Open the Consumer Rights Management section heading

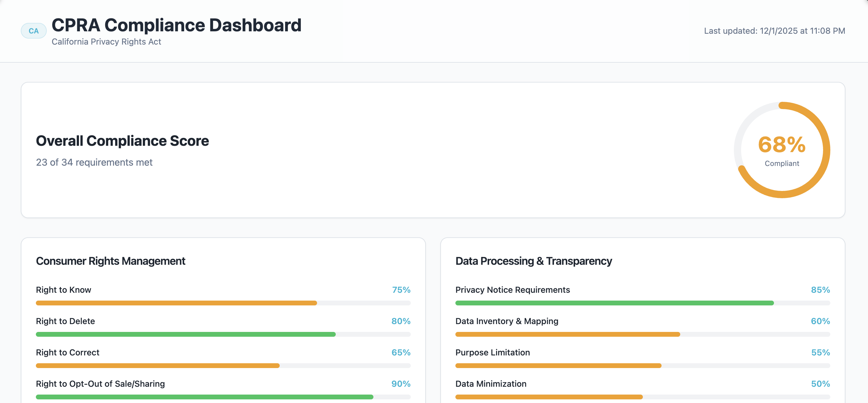[x=111, y=261]
